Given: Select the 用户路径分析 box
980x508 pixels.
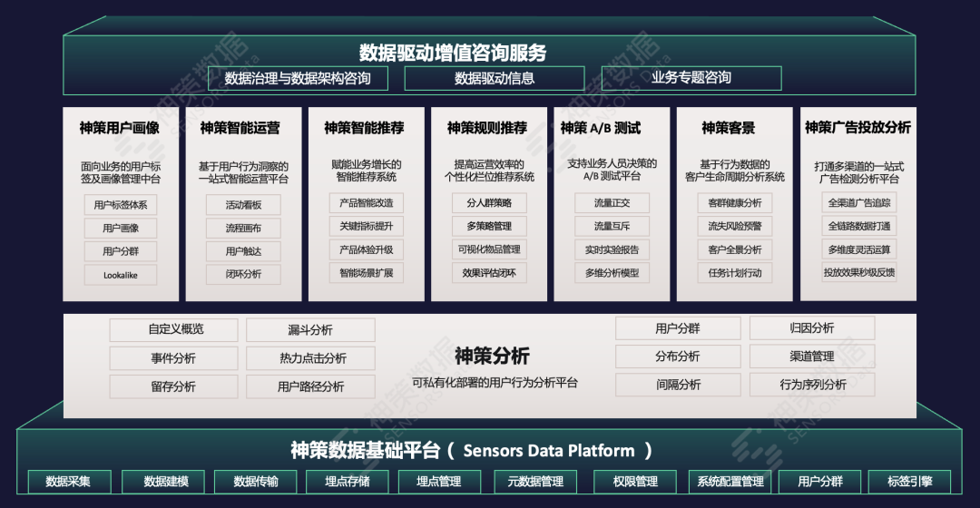Looking at the screenshot, I should coord(310,386).
